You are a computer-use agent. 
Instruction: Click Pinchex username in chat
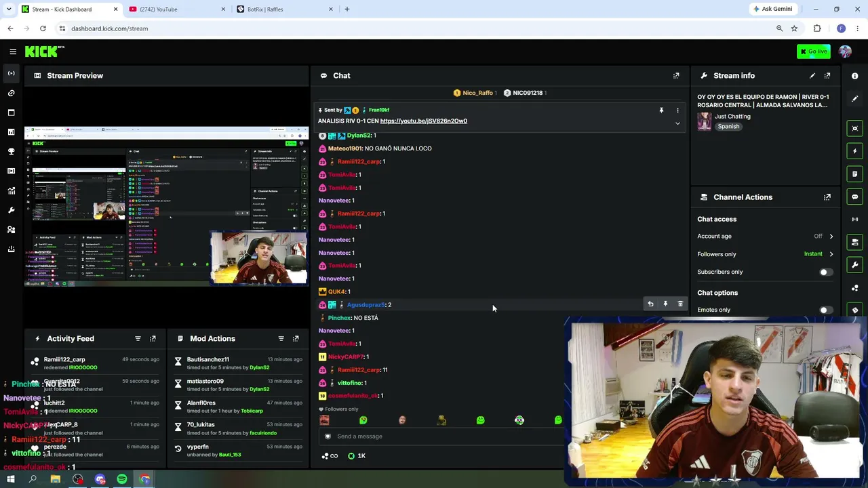point(339,318)
